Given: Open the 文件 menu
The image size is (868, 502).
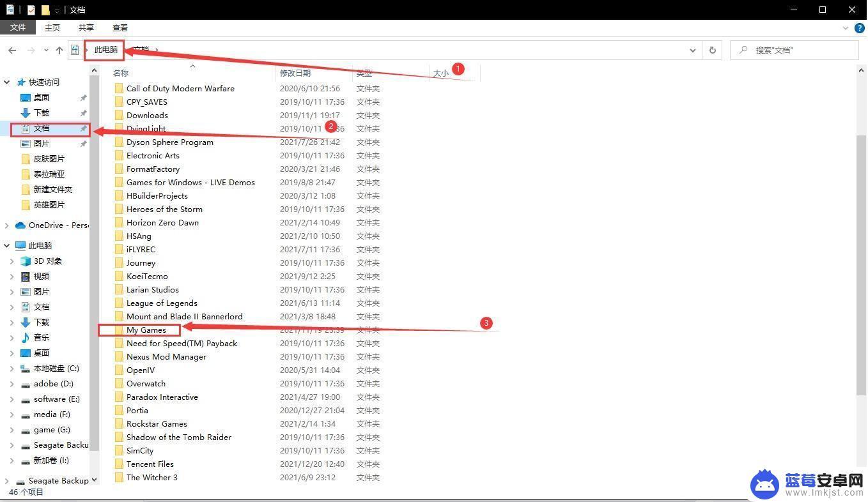Looking at the screenshot, I should (x=18, y=27).
